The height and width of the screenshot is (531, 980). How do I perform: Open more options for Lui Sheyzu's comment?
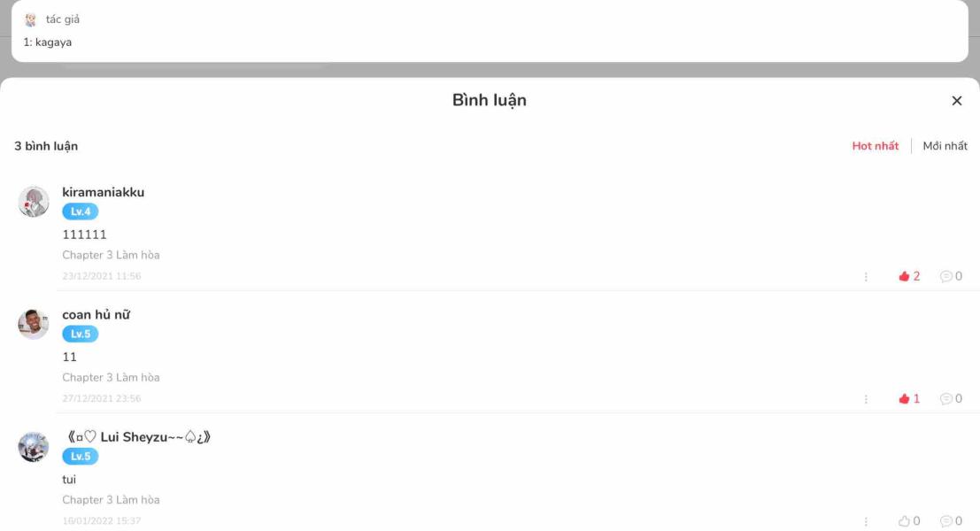866,521
